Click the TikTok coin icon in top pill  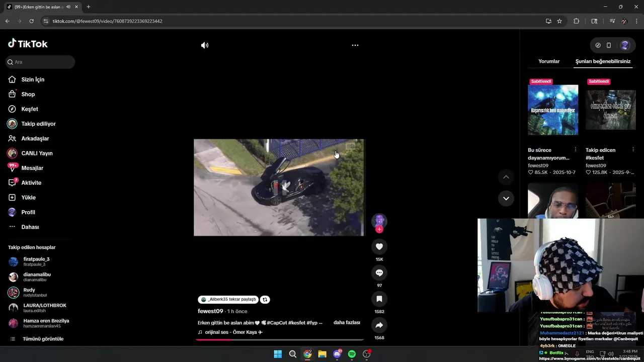click(x=598, y=45)
